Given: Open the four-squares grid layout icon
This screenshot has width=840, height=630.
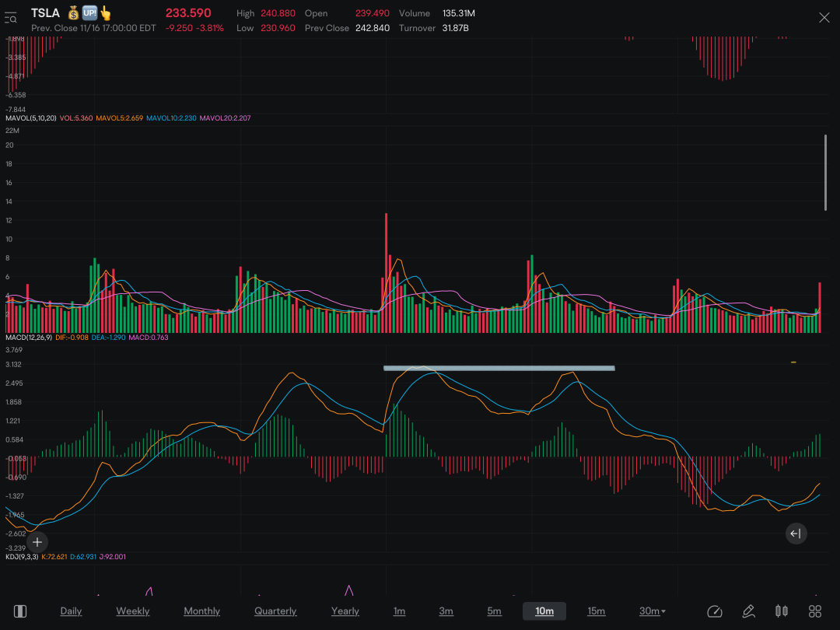Looking at the screenshot, I should point(815,611).
